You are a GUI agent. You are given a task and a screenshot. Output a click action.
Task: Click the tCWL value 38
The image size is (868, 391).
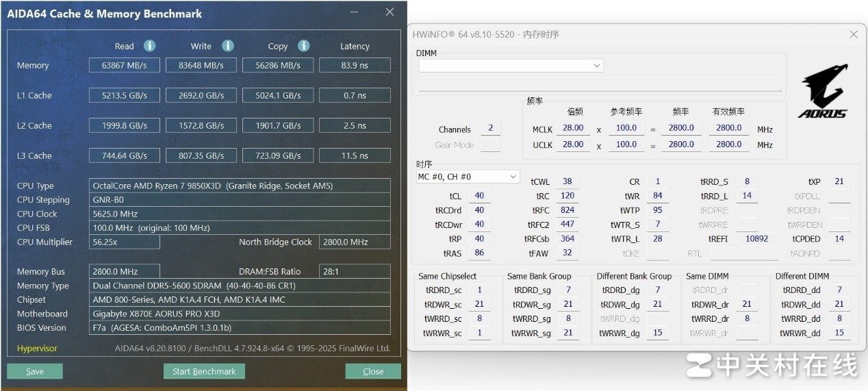(567, 181)
